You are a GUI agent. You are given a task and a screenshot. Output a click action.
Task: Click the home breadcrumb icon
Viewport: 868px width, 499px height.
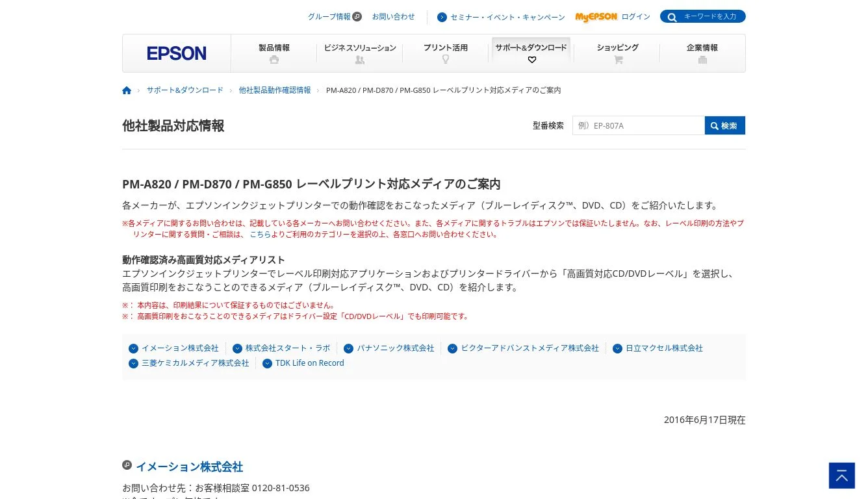[x=127, y=90]
